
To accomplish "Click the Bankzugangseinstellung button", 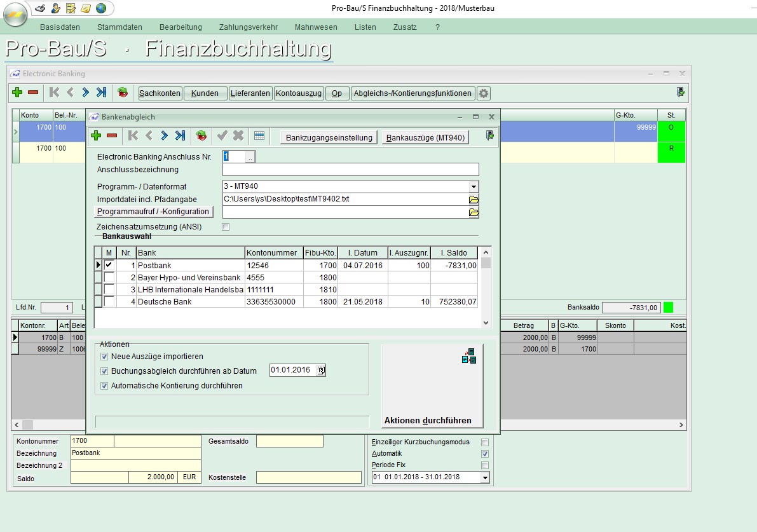I will (329, 138).
